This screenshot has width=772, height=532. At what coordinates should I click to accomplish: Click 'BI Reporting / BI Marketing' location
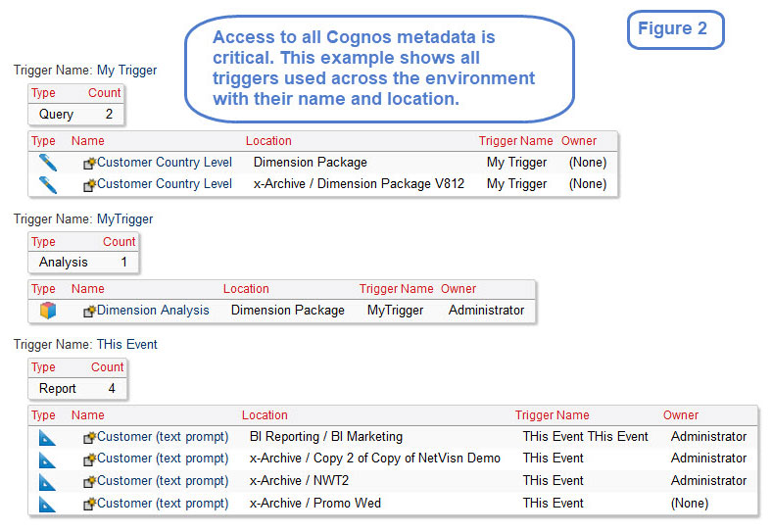326,436
